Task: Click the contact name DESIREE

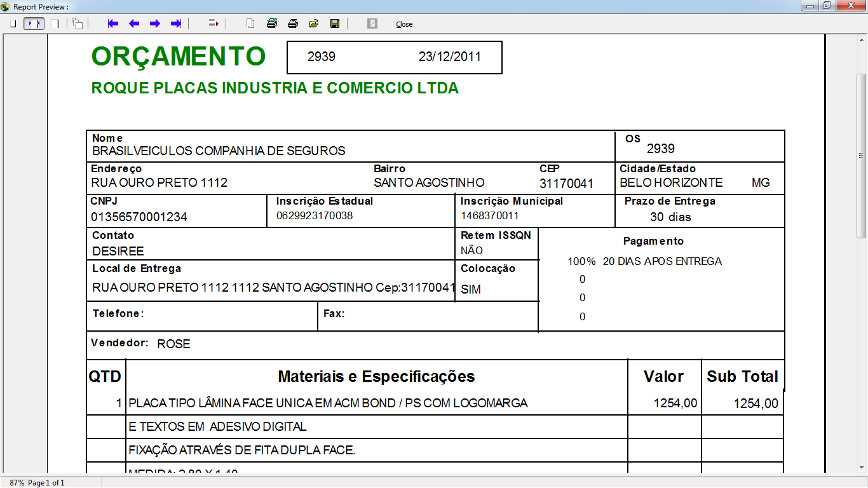Action: coord(118,251)
